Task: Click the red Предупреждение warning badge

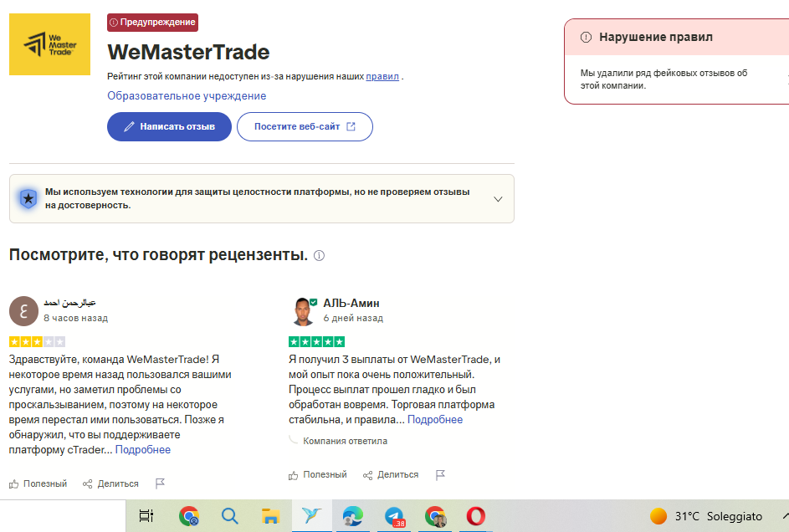Action: [152, 22]
